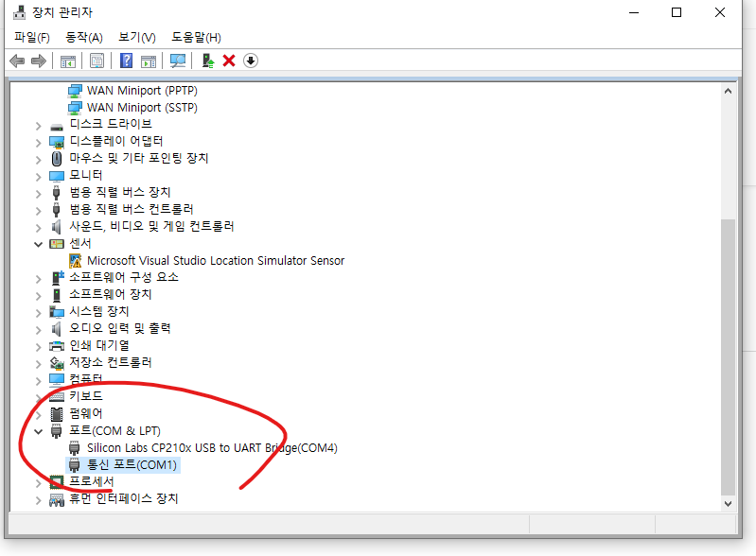Expand the 모니터 node
This screenshot has height=556, width=756.
pyautogui.click(x=39, y=178)
